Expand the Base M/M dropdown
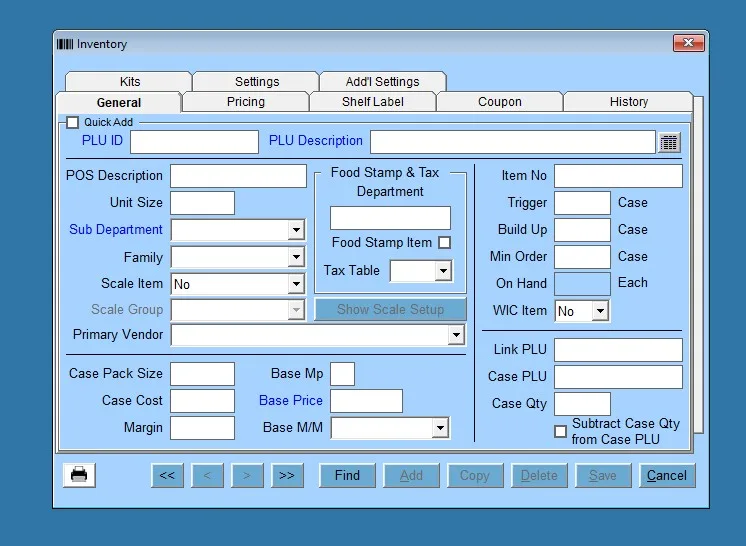This screenshot has height=546, width=746. (x=440, y=428)
